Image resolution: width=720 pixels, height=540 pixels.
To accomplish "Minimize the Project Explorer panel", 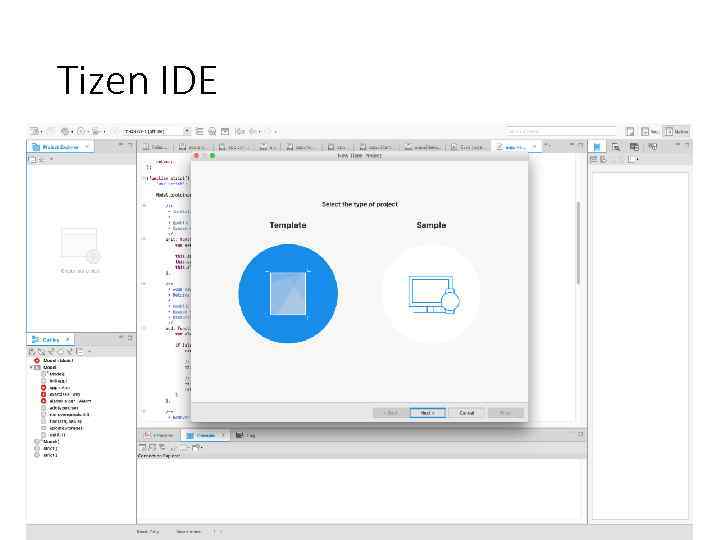I will [x=121, y=145].
